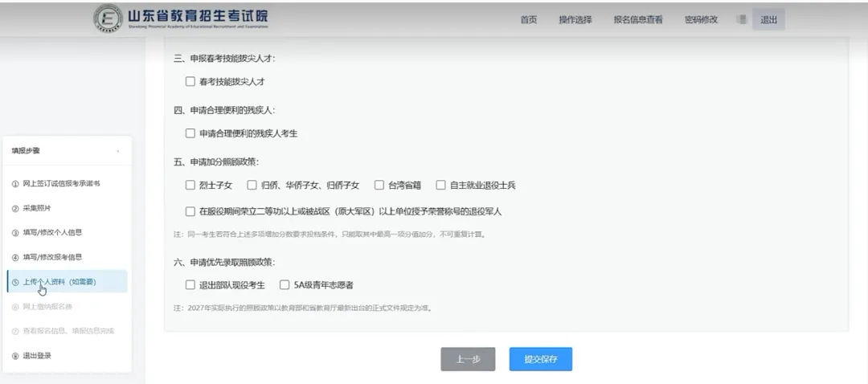Image resolution: width=868 pixels, height=384 pixels.
Task: Enable the 5A级青年志愿者 checkbox
Action: (x=285, y=285)
